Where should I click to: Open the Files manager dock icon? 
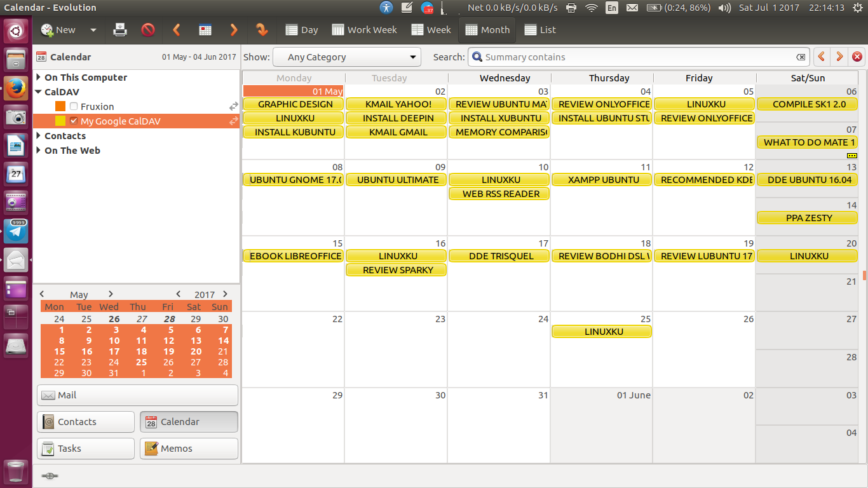(x=17, y=60)
